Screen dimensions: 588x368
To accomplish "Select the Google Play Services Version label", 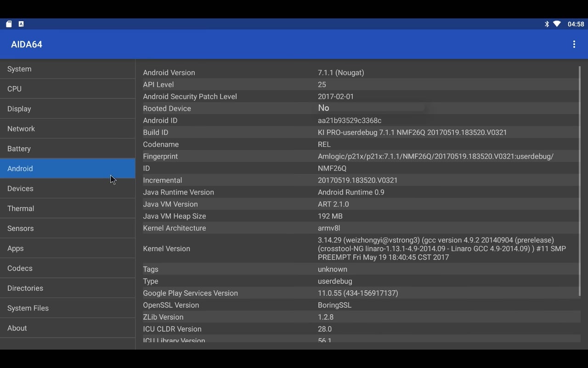I will [x=191, y=293].
